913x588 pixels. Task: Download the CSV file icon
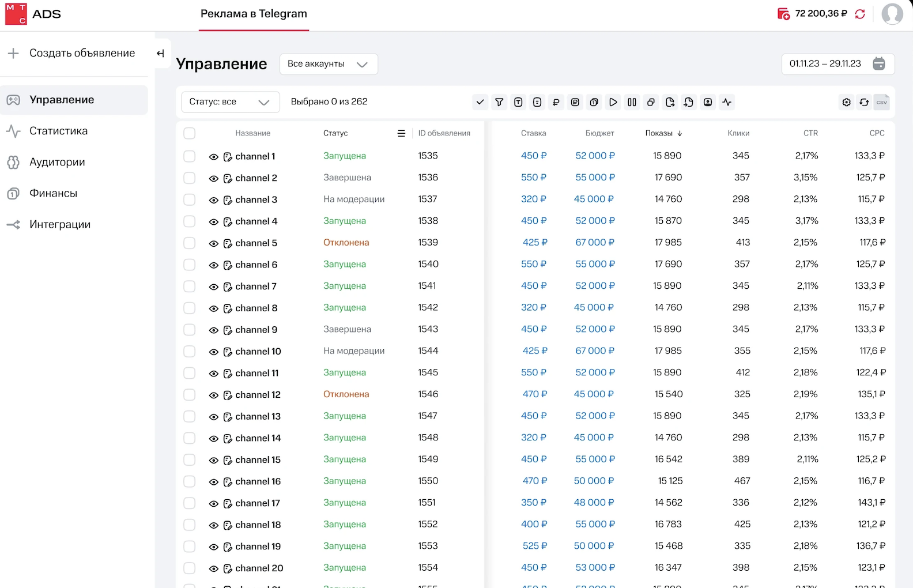pyautogui.click(x=882, y=102)
